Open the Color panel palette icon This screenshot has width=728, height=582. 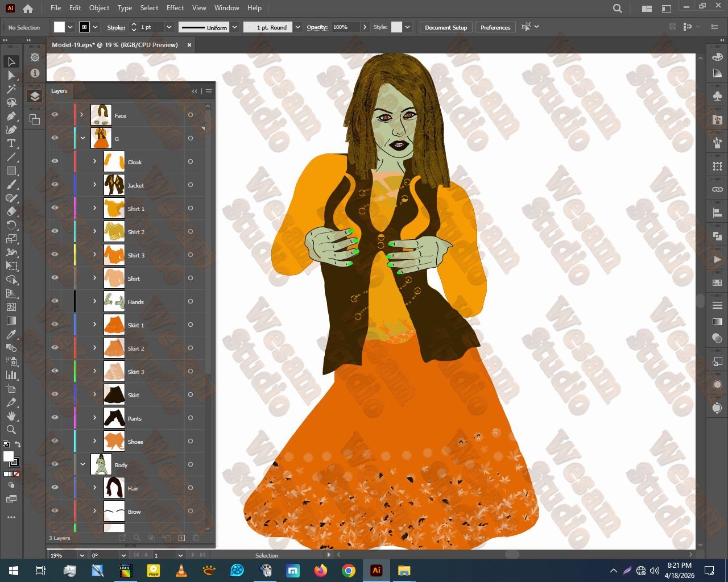pyautogui.click(x=717, y=57)
